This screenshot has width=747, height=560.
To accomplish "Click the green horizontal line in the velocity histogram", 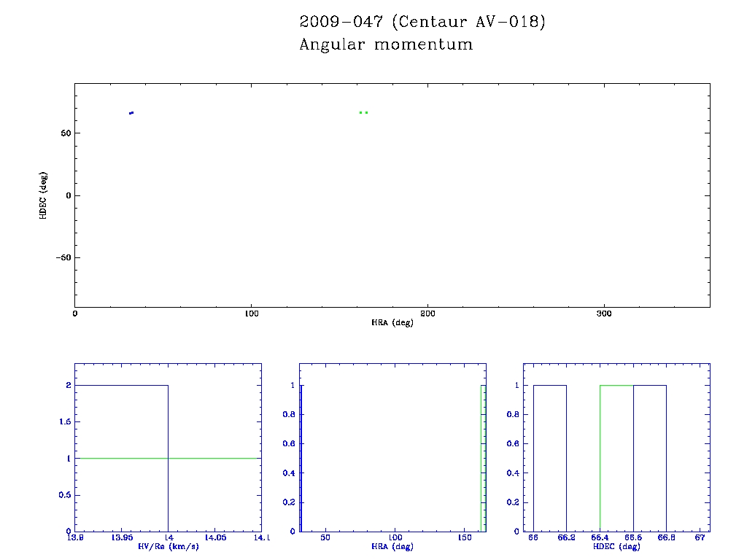I will (169, 458).
